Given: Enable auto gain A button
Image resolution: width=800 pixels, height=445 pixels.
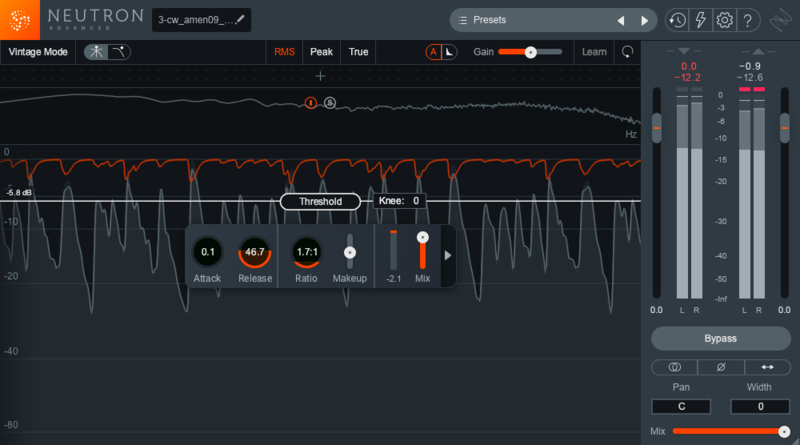Looking at the screenshot, I should (433, 52).
